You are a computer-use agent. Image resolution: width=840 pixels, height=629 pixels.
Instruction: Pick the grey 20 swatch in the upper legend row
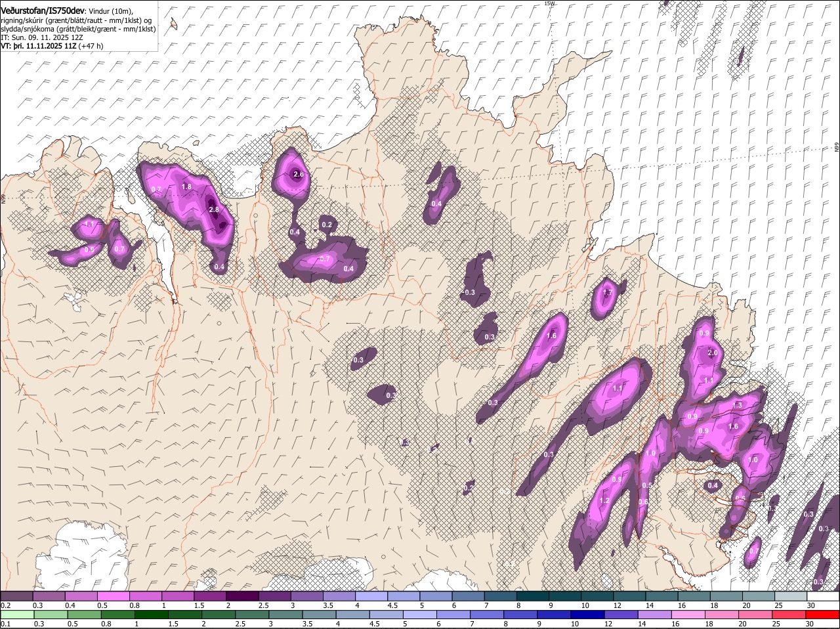(x=759, y=596)
